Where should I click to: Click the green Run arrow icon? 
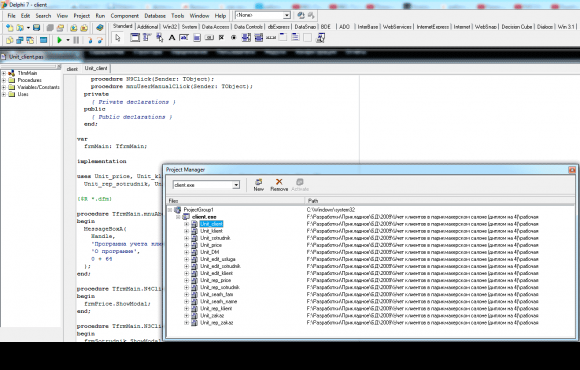point(59,40)
